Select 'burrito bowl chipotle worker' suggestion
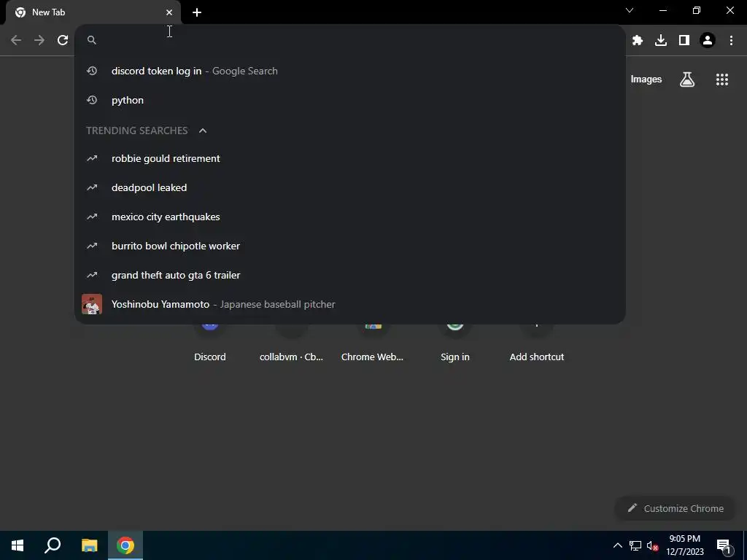Viewport: 747px width, 560px height. [x=349, y=246]
